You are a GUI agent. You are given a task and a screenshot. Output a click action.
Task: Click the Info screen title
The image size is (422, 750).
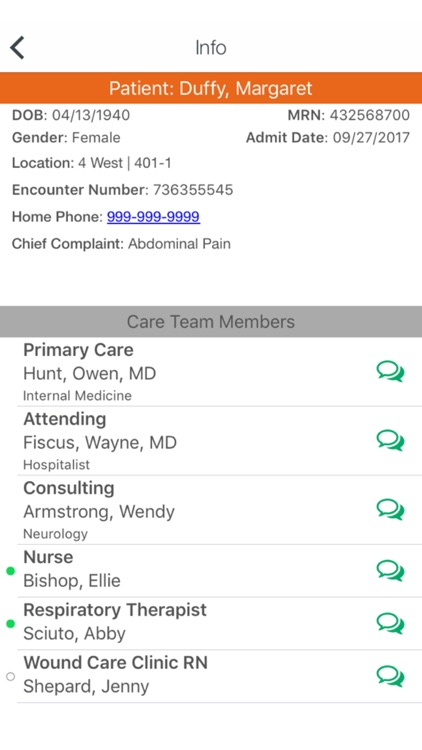tap(211, 47)
